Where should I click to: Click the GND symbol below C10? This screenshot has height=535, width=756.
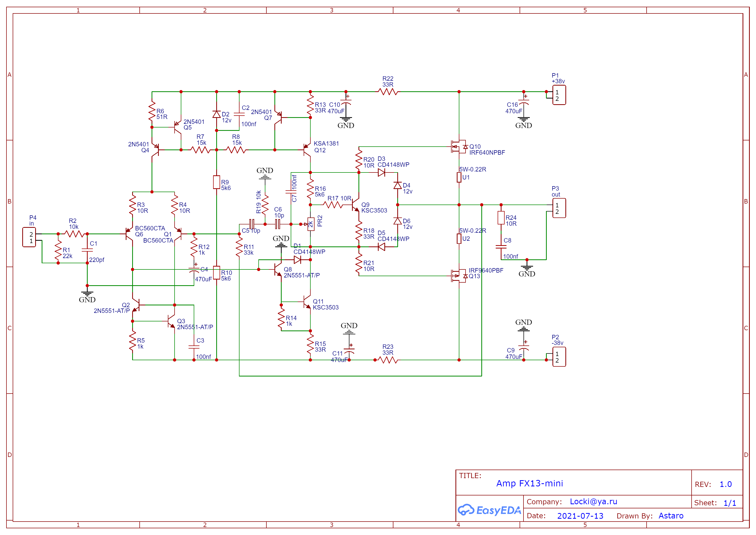346,123
